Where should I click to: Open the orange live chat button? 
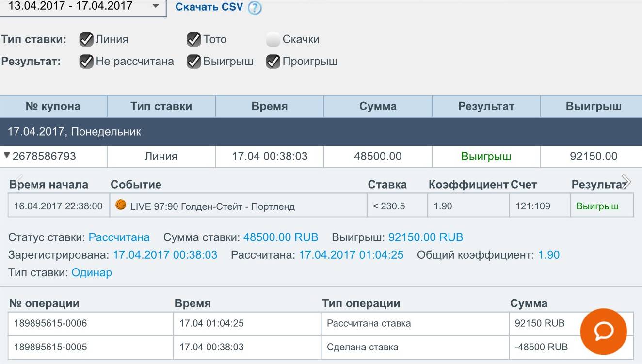604,332
